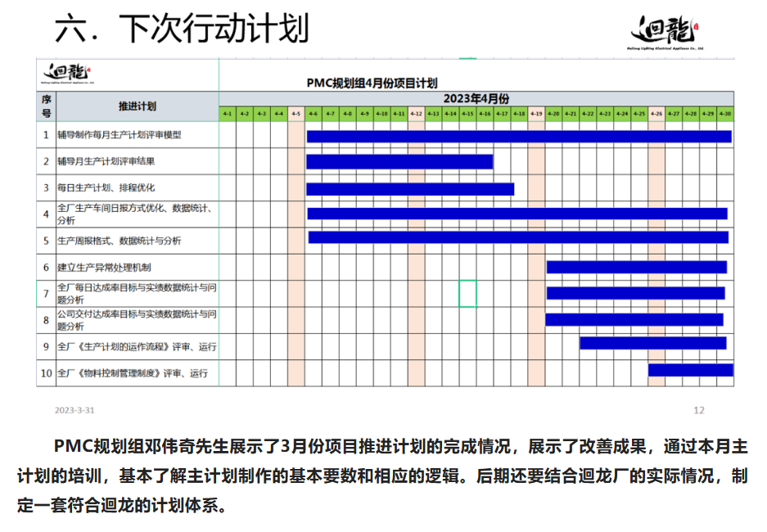The image size is (767, 532).
Task: Click the 4-10 date header cell
Action: coord(382,114)
